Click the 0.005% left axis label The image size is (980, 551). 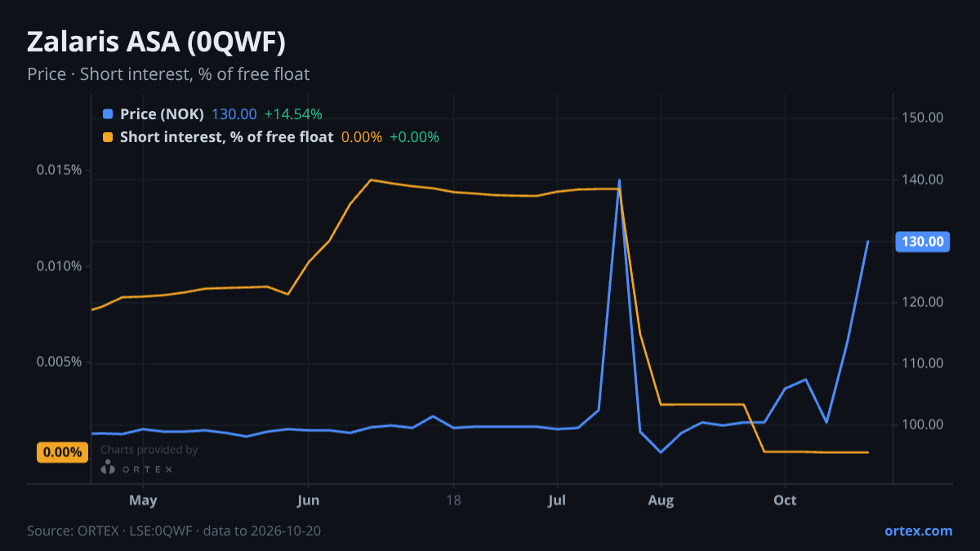click(59, 362)
